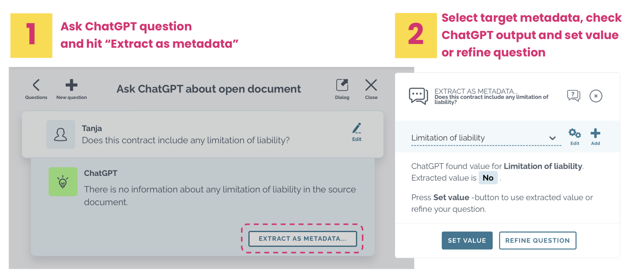Edit Tanja's question with pencil icon
The image size is (644, 274).
click(x=357, y=132)
